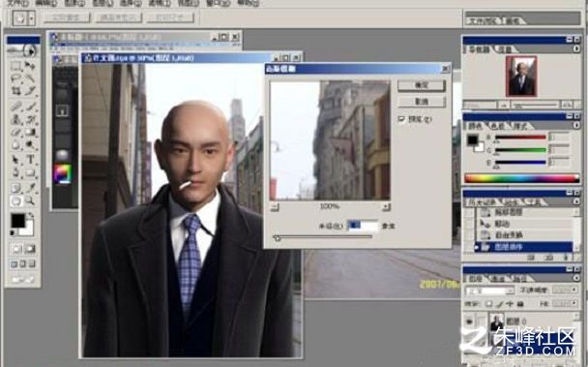Enable lock transparent pixels in Layers panel
588x367 pixels.
488,304
